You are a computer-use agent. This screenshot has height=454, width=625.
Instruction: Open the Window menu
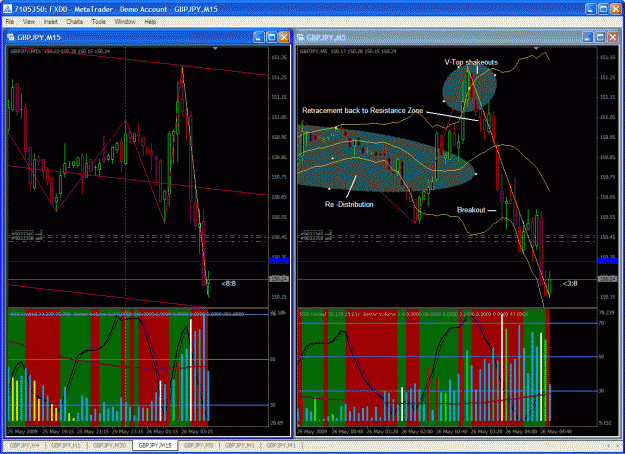(125, 22)
